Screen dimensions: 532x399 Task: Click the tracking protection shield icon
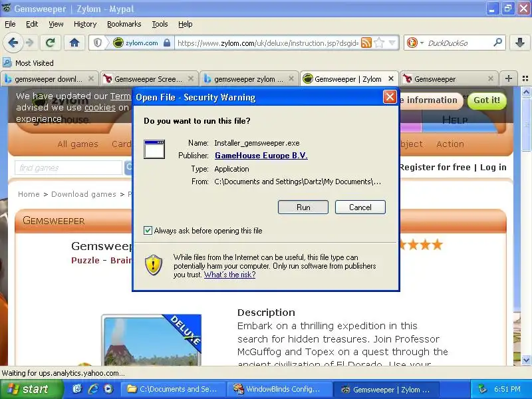98,43
